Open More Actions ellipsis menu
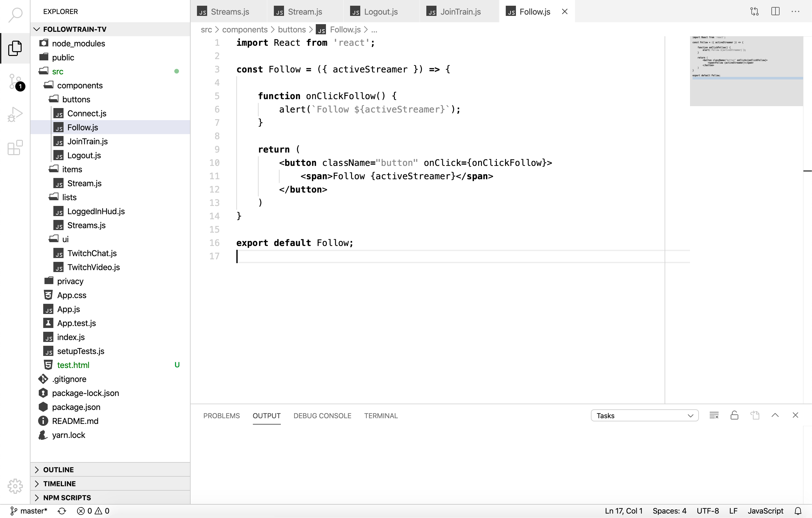812x518 pixels. pyautogui.click(x=795, y=11)
